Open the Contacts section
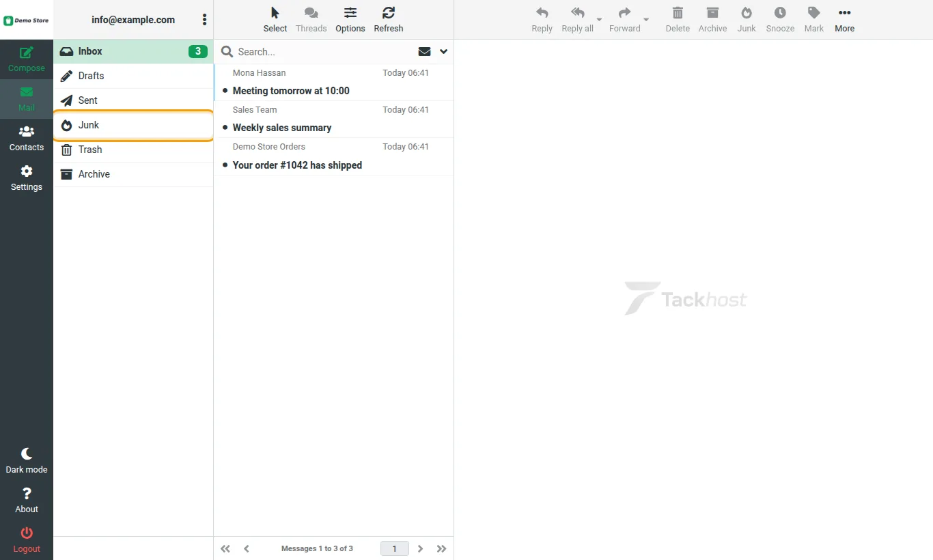 [27, 139]
